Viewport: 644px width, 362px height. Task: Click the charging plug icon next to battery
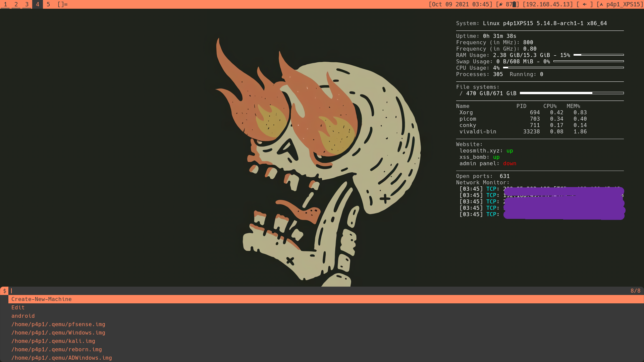[x=500, y=4]
